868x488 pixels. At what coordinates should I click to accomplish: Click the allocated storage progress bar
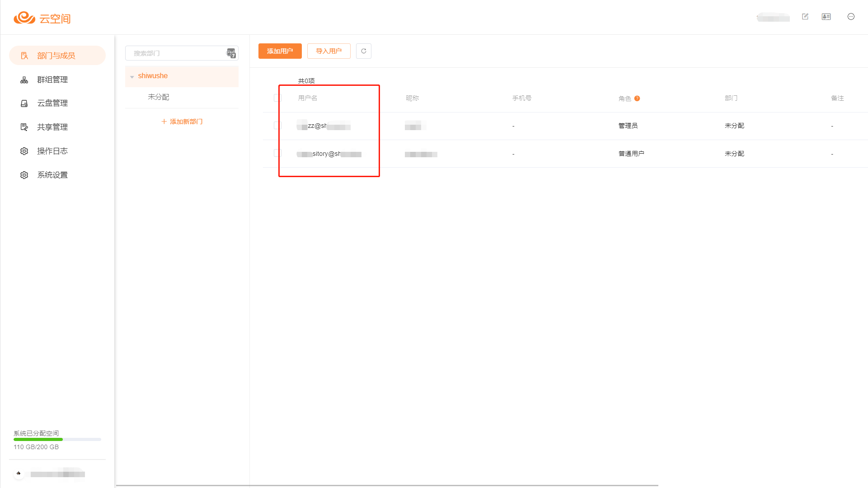coord(57,440)
